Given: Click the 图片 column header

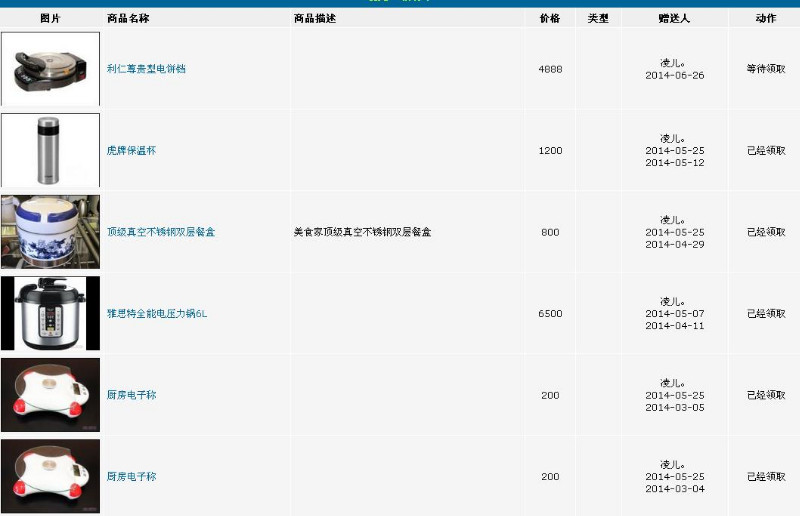Looking at the screenshot, I should (50, 18).
